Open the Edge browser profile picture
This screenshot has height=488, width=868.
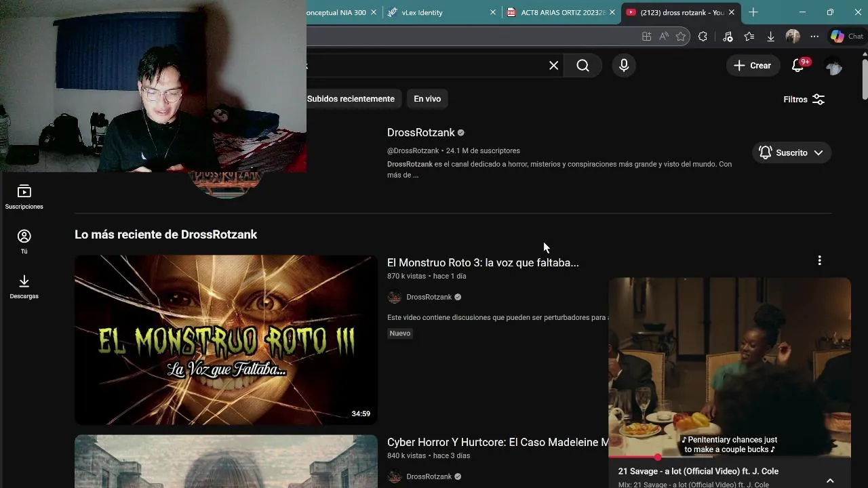[793, 37]
